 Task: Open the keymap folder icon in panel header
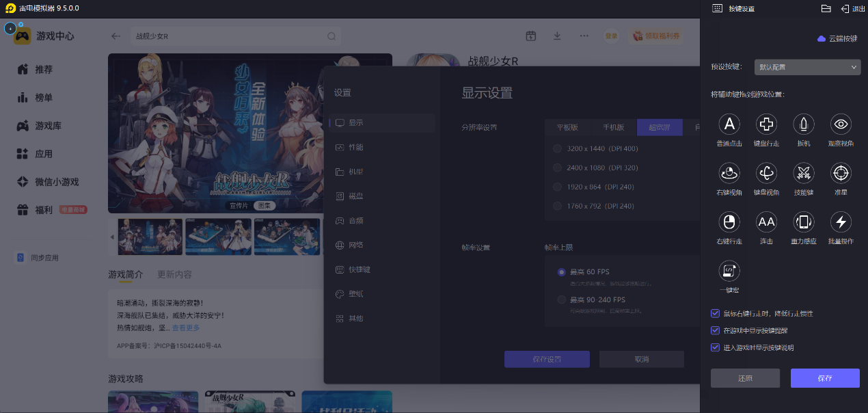tap(826, 8)
